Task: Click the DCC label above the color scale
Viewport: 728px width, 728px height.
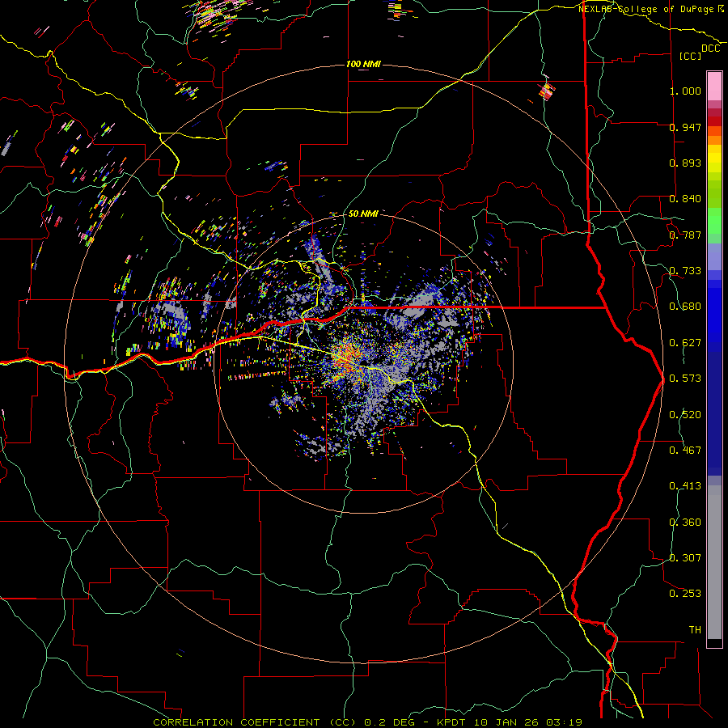Action: click(711, 49)
